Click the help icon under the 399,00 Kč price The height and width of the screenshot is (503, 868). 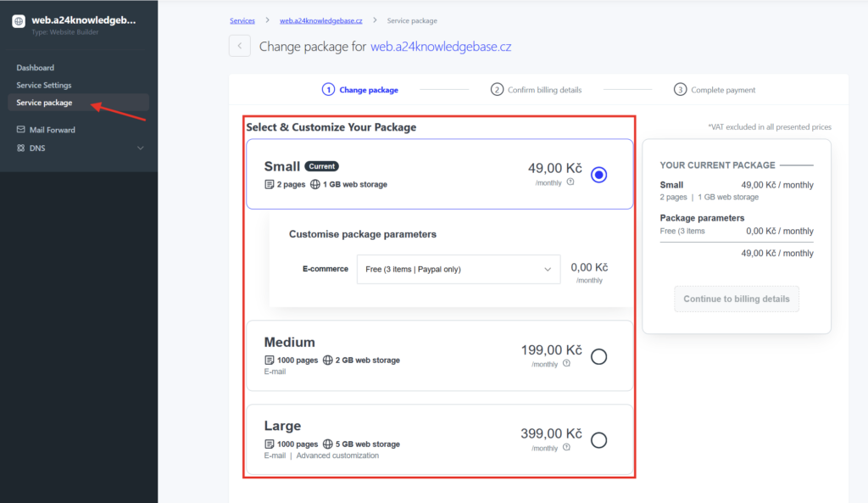(x=566, y=448)
